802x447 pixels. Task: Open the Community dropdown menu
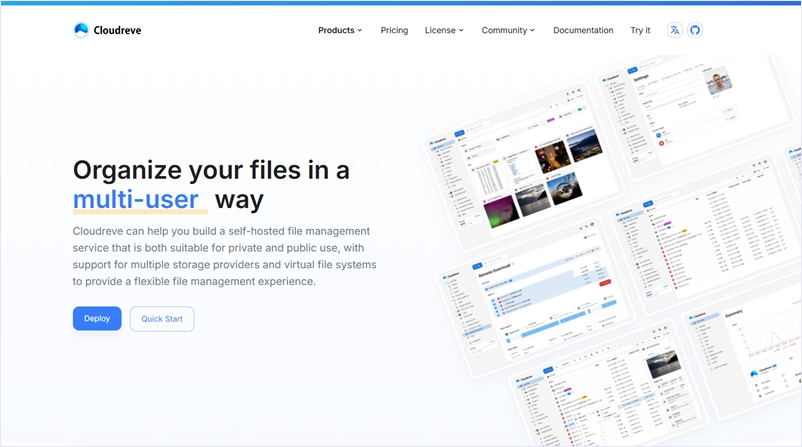point(508,30)
